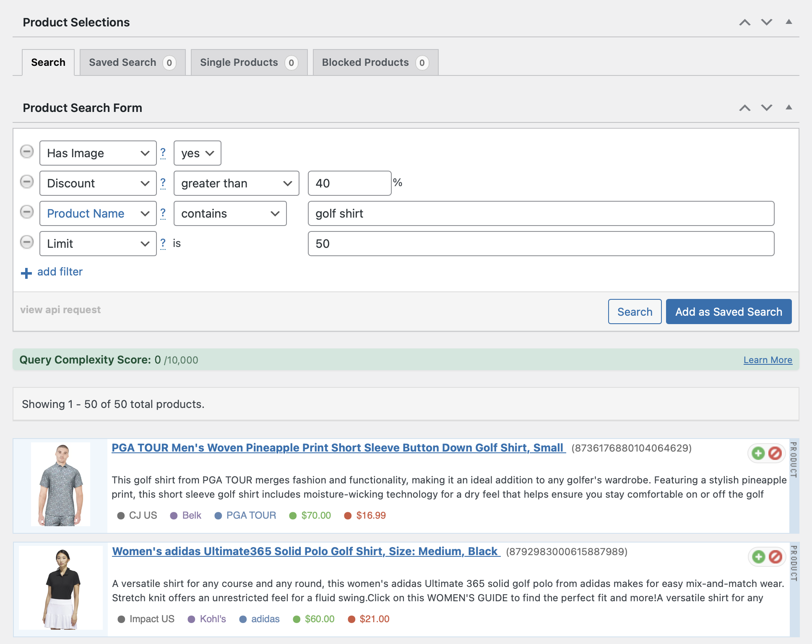Viewport: 812px width, 644px height.
Task: Open help for Discount filter
Action: pyautogui.click(x=163, y=183)
